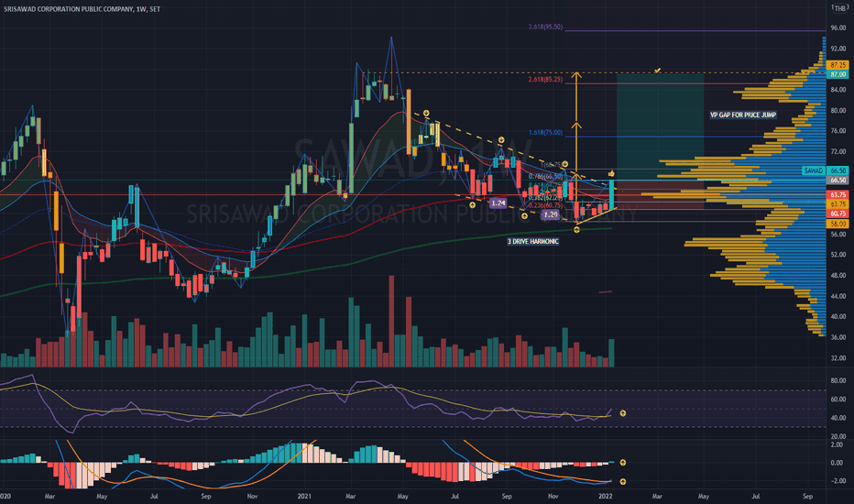Click the gray 66.50 crosshair price label
The height and width of the screenshot is (504, 854).
point(838,180)
